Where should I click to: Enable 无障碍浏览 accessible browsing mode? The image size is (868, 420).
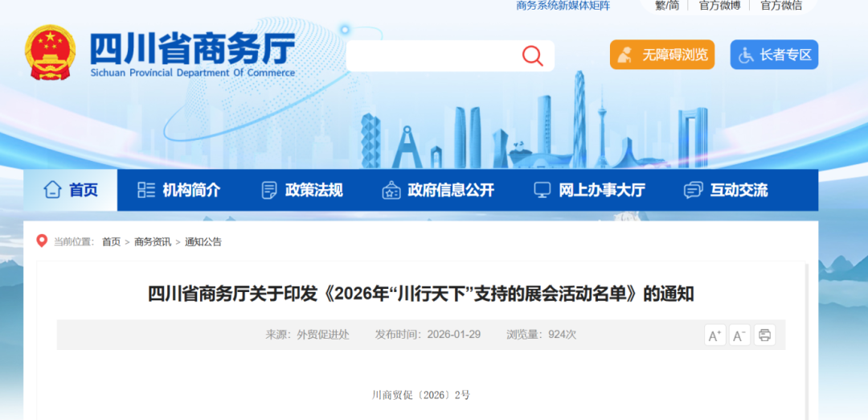click(x=662, y=55)
